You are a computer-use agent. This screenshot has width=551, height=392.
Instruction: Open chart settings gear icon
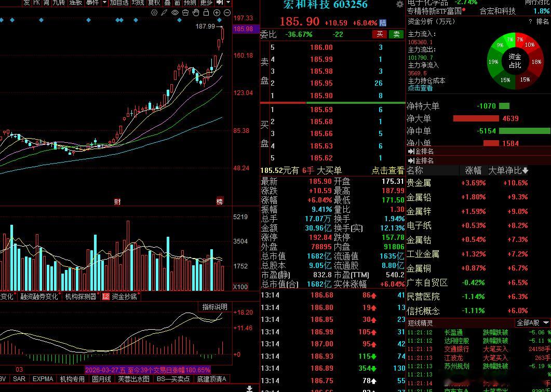pos(154,13)
